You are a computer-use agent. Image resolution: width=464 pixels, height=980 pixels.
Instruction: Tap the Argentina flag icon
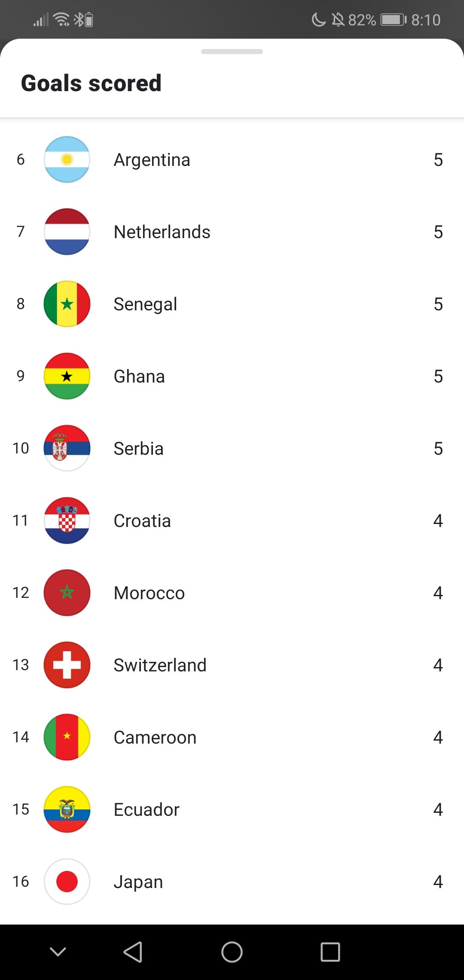point(67,159)
